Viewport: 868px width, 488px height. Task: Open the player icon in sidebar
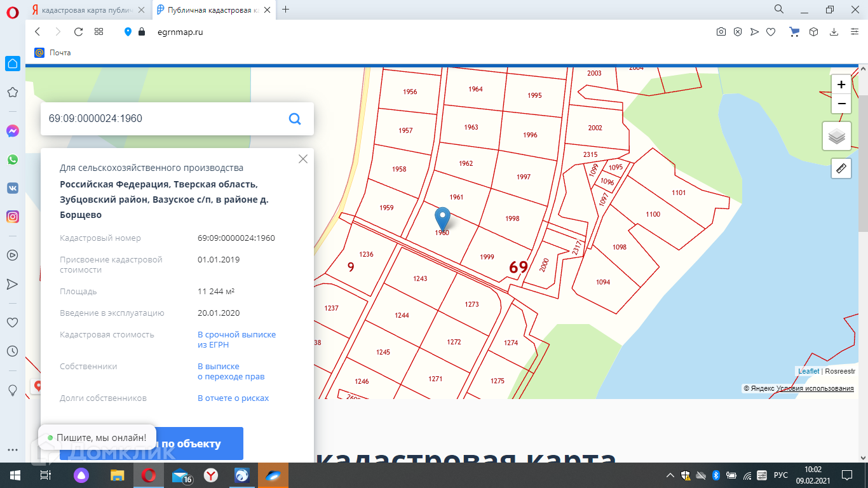pos(12,255)
